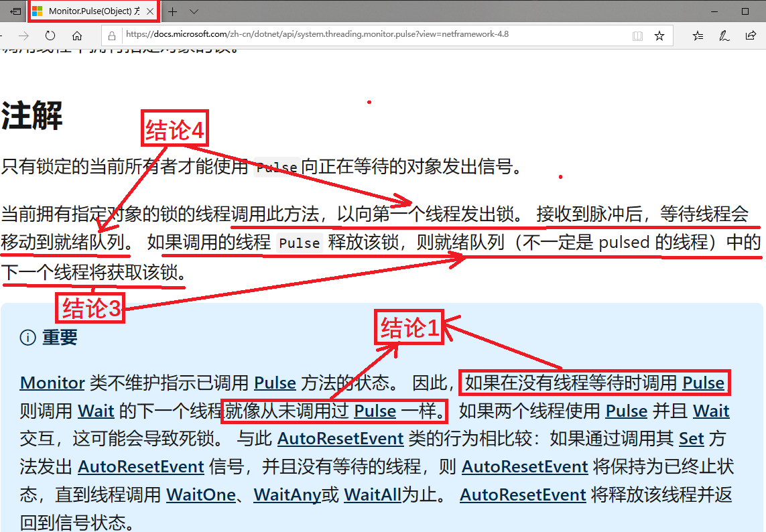Open the Monitor class link
766x532 pixels.
52,383
